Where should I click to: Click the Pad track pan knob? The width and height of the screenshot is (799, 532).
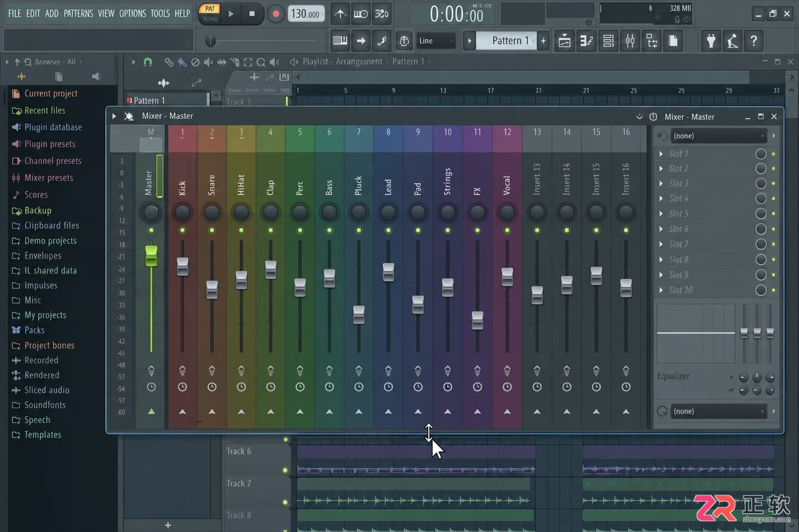click(418, 212)
